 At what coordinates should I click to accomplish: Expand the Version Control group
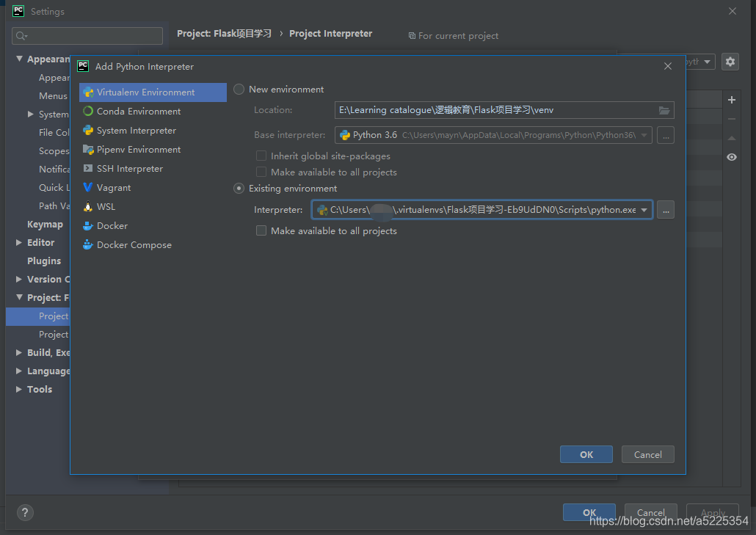pos(19,279)
